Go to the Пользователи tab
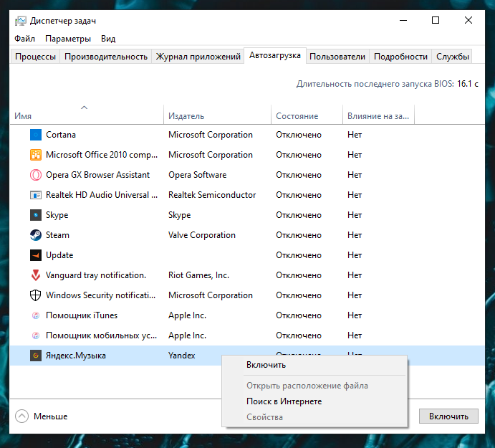The width and height of the screenshot is (495, 448). (337, 57)
